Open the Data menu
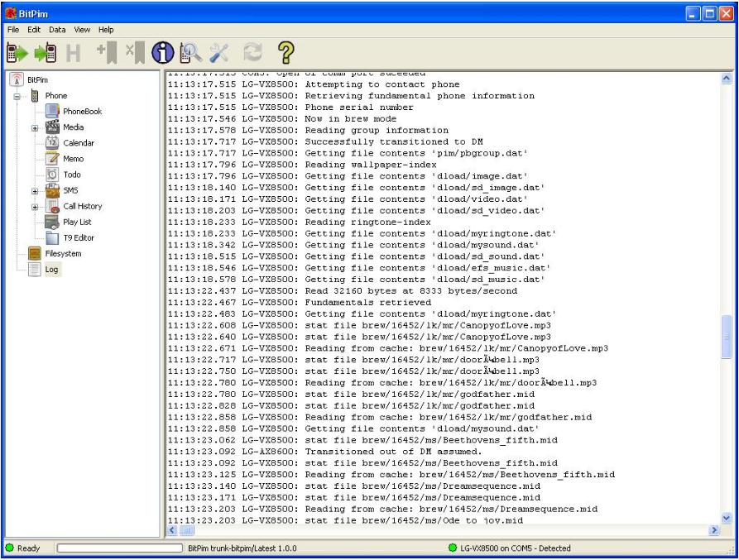 [x=57, y=30]
